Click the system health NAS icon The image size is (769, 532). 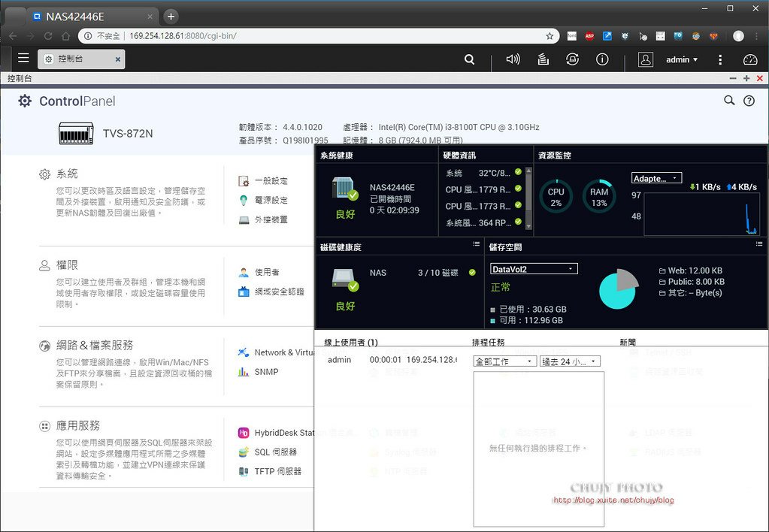click(x=345, y=189)
